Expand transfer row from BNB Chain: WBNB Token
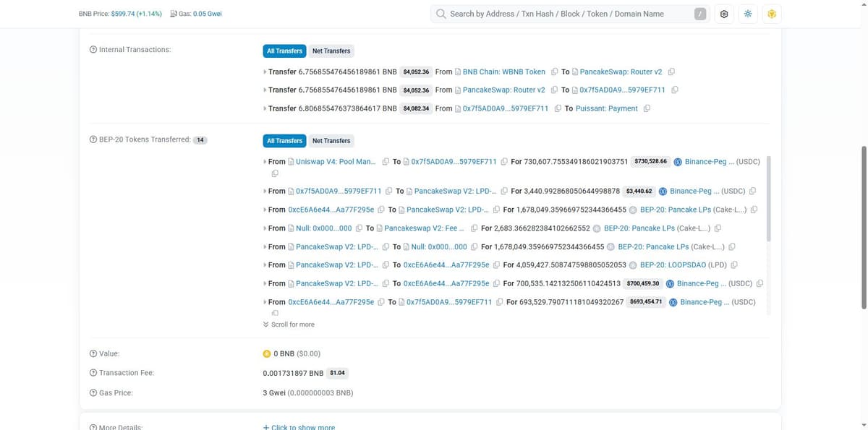 (265, 72)
